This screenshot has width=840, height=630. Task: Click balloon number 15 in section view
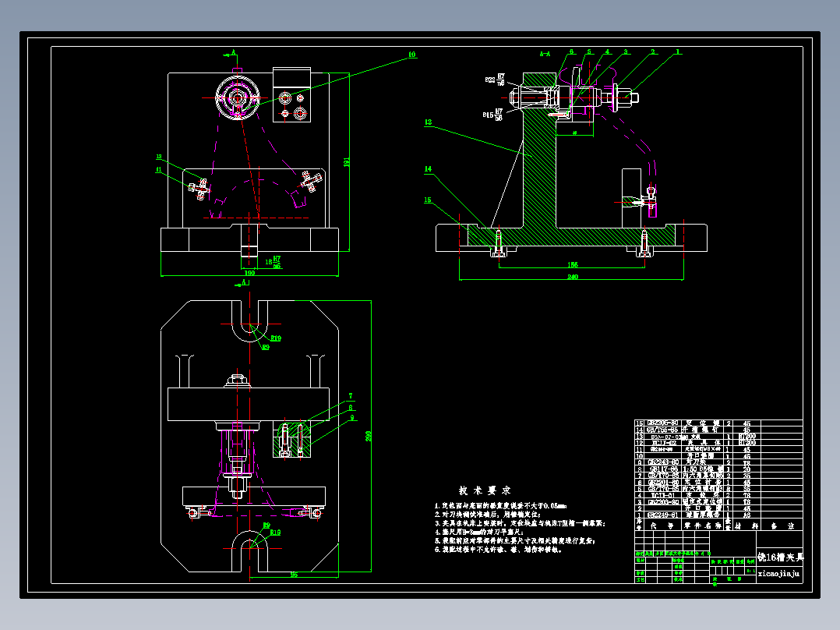coord(428,200)
